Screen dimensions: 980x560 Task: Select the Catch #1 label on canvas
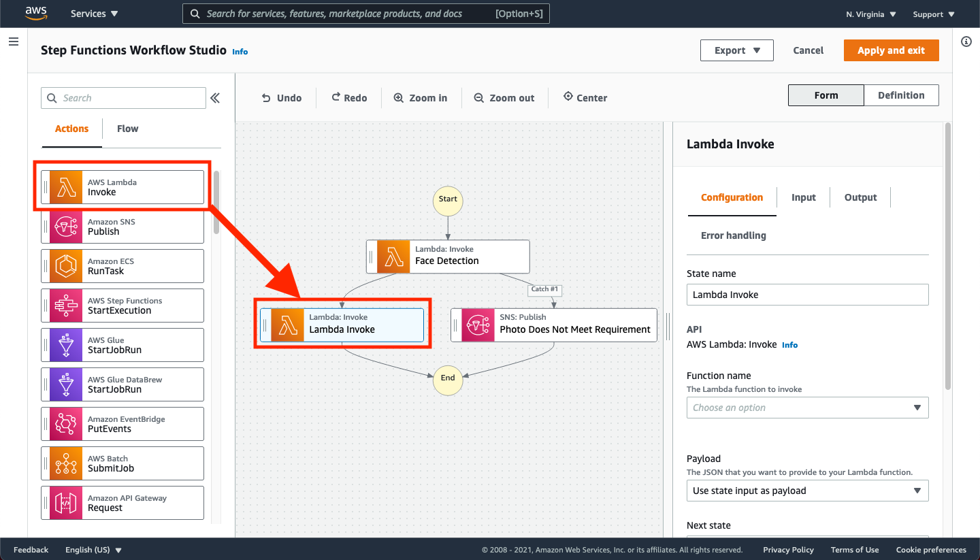pos(544,289)
